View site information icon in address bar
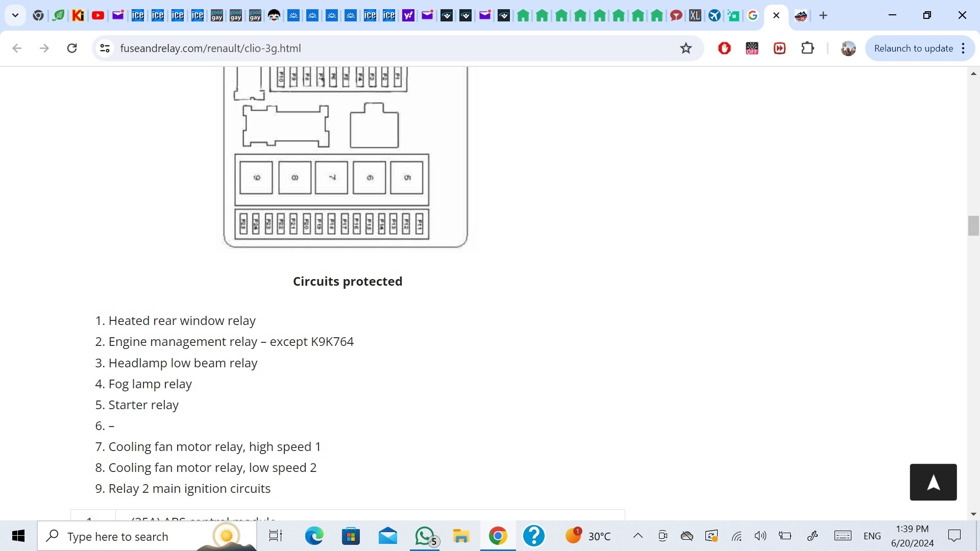The image size is (980, 551). (105, 48)
